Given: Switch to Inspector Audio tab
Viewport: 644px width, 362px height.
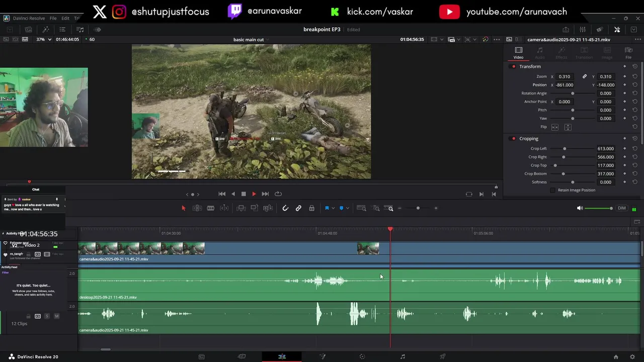Looking at the screenshot, I should point(540,53).
